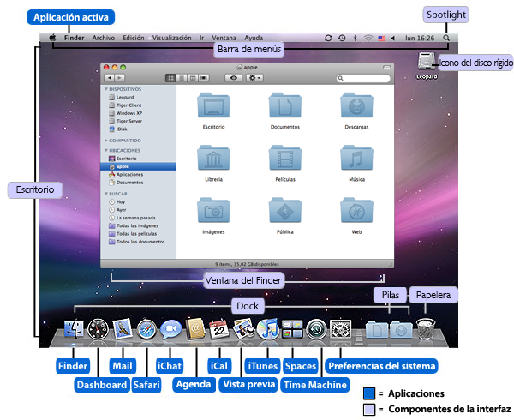Click the Finder forward arrow button
Image resolution: width=514 pixels, height=420 pixels.
pos(120,78)
